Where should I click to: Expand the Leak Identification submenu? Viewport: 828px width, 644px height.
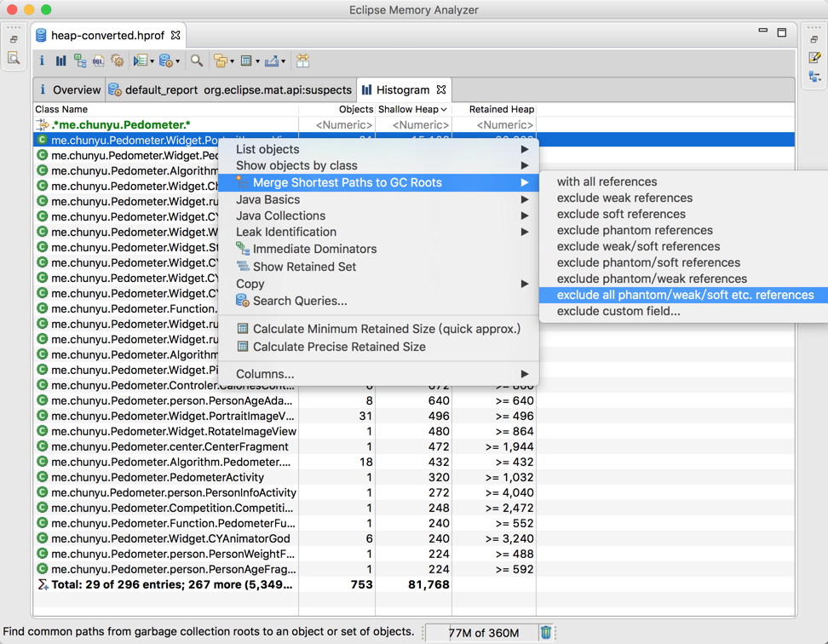[x=378, y=233]
